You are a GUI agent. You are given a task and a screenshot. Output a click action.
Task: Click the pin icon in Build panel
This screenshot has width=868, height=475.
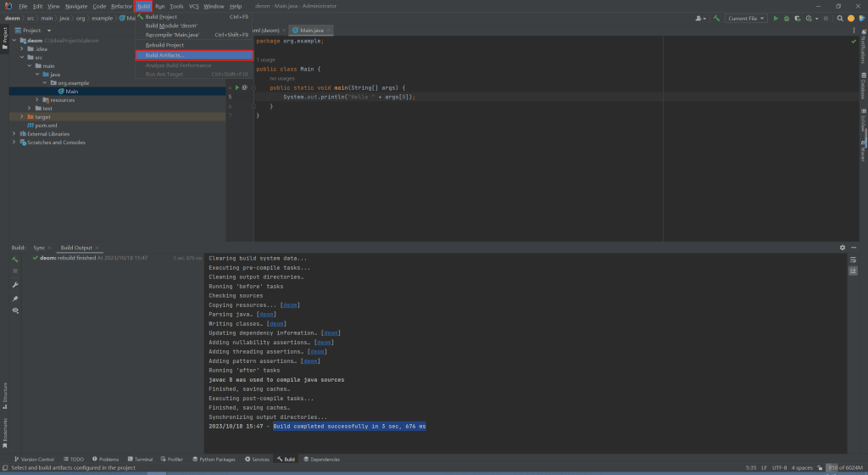click(15, 299)
